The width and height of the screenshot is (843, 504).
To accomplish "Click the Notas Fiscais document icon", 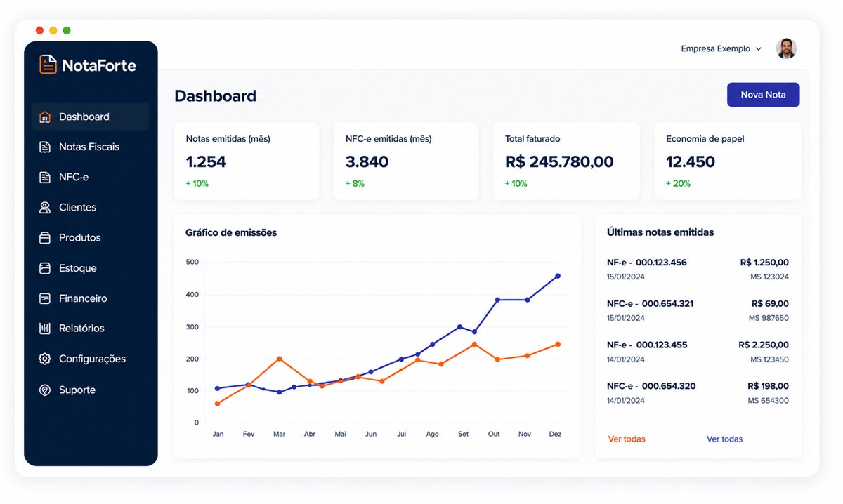I will tap(45, 147).
